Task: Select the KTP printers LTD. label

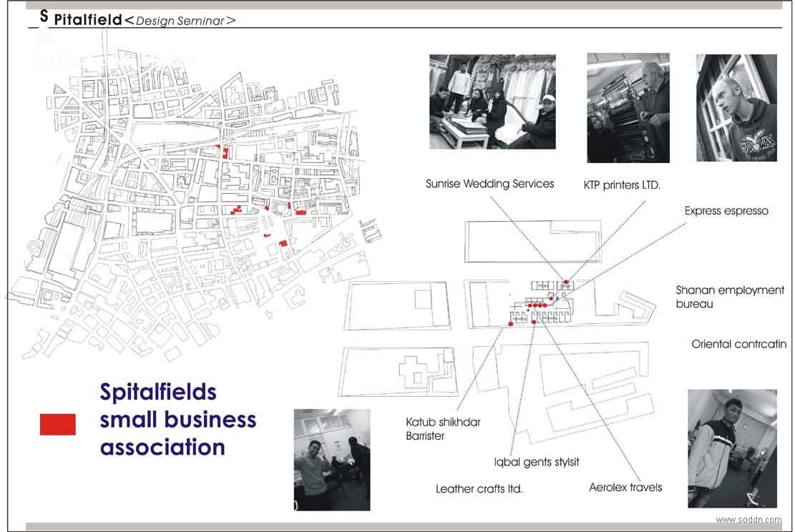Action: 622,185
